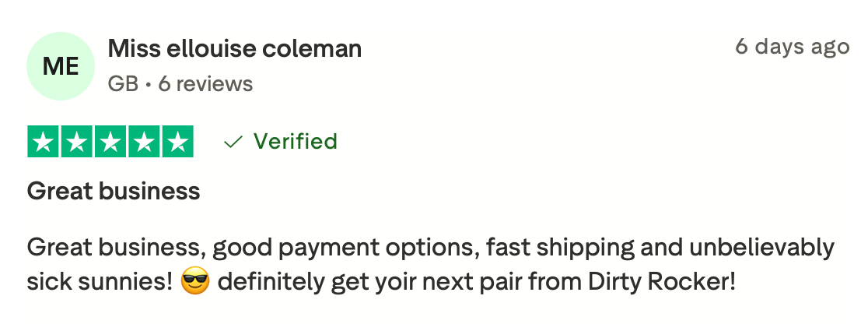
Task: Open Miss ellouise coleman's profile name
Action: (x=235, y=49)
